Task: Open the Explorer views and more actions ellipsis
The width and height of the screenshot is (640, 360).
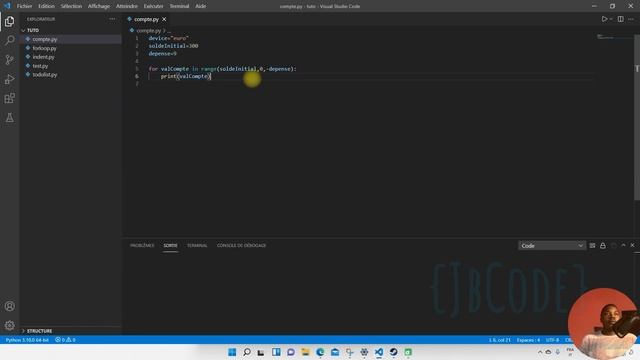Action: click(112, 19)
